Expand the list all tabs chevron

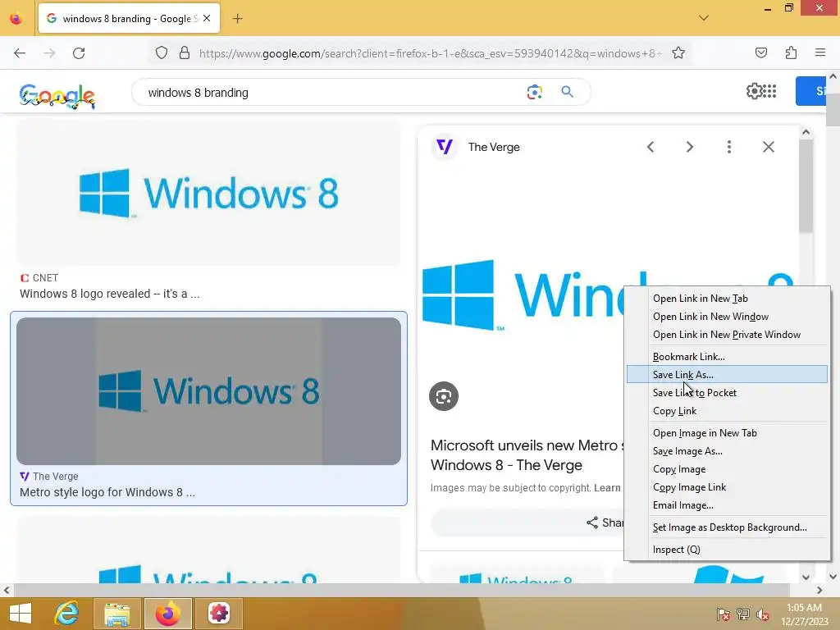[x=704, y=18]
